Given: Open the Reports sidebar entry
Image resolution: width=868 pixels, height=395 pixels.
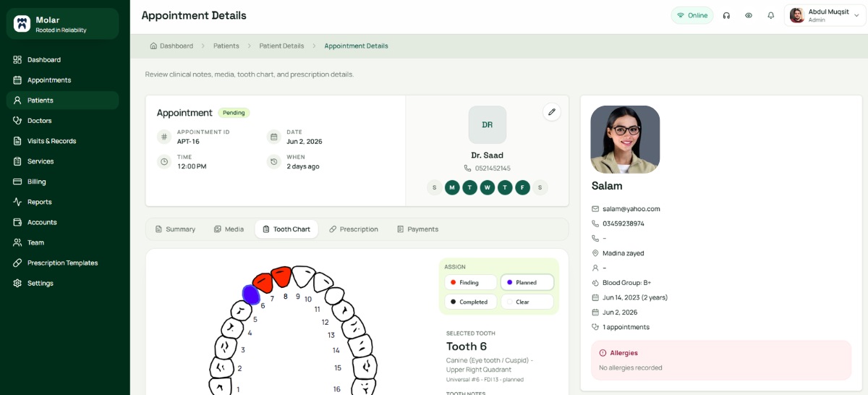Looking at the screenshot, I should pyautogui.click(x=62, y=201).
